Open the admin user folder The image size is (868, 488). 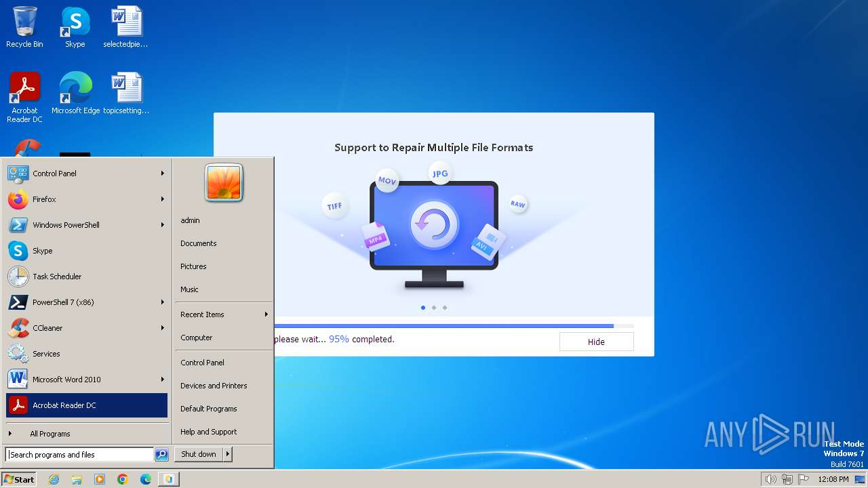coord(190,220)
